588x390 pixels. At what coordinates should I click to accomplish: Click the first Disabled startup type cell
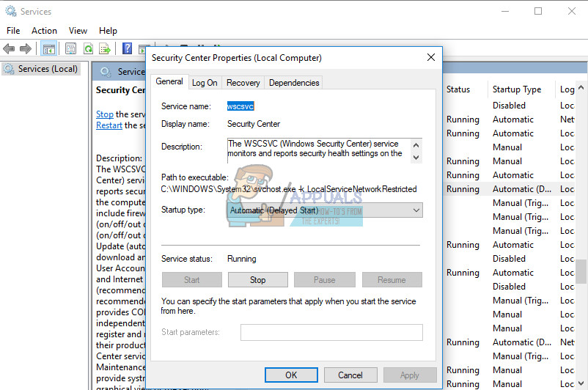(509, 106)
